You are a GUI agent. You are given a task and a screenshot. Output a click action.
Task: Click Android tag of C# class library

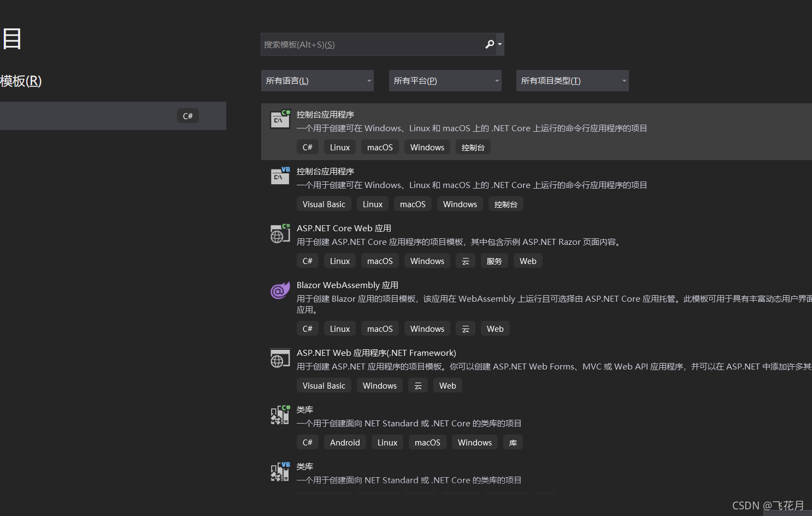click(x=345, y=443)
